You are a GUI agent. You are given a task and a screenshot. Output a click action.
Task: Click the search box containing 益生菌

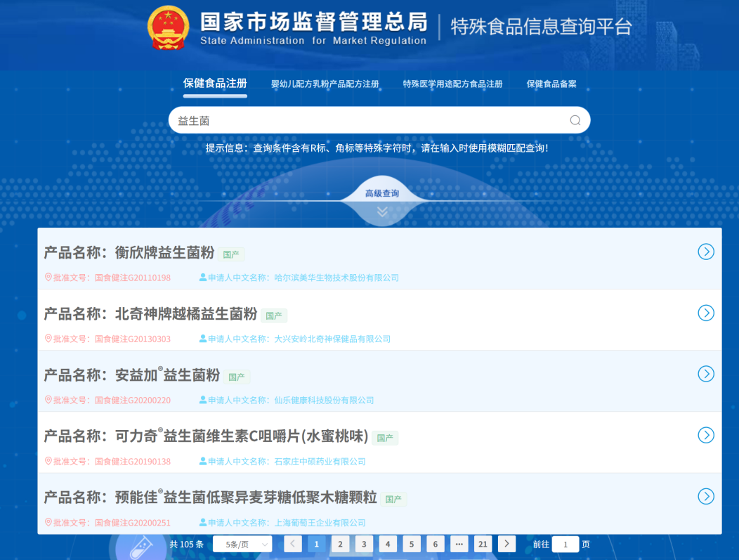click(x=379, y=120)
